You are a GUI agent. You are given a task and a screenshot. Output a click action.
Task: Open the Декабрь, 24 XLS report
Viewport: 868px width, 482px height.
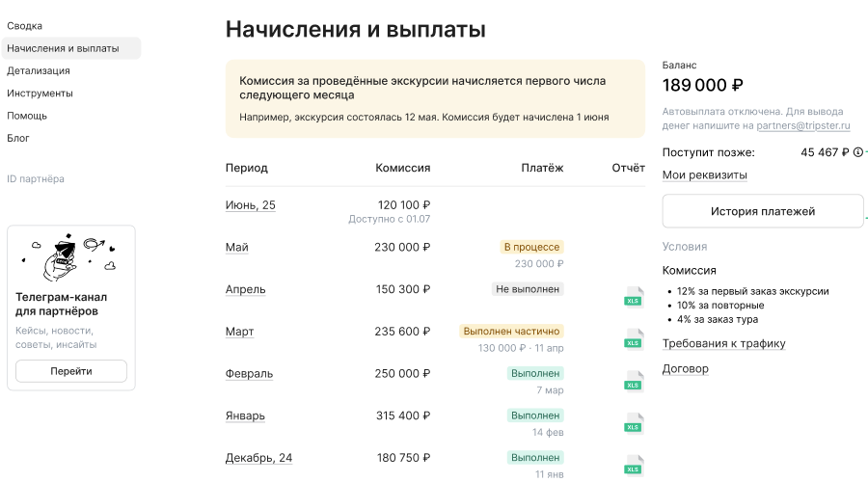tap(633, 465)
